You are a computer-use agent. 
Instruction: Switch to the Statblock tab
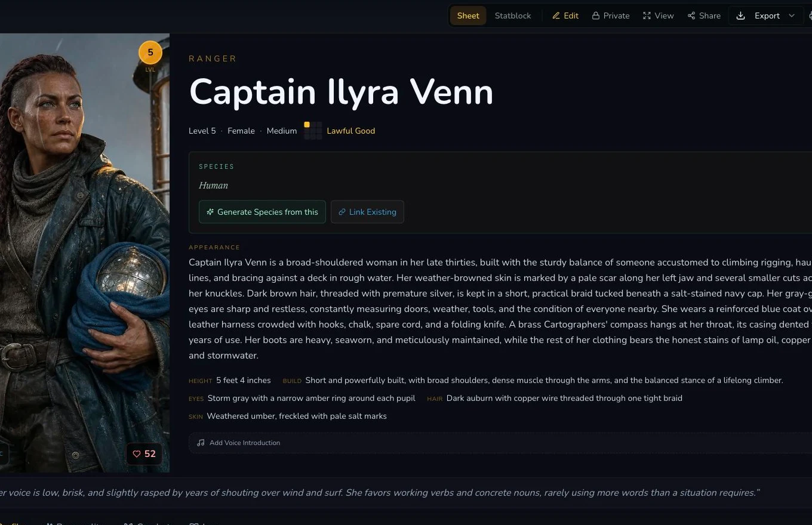513,16
